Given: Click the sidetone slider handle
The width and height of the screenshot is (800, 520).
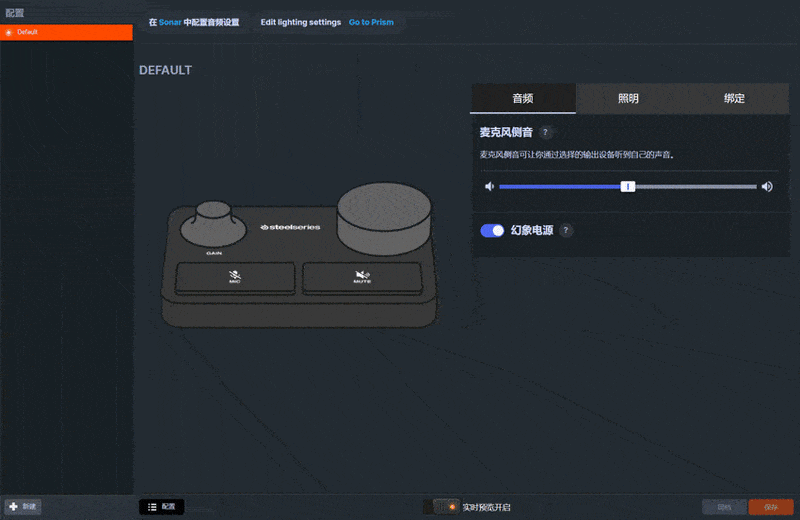Looking at the screenshot, I should pyautogui.click(x=628, y=187).
